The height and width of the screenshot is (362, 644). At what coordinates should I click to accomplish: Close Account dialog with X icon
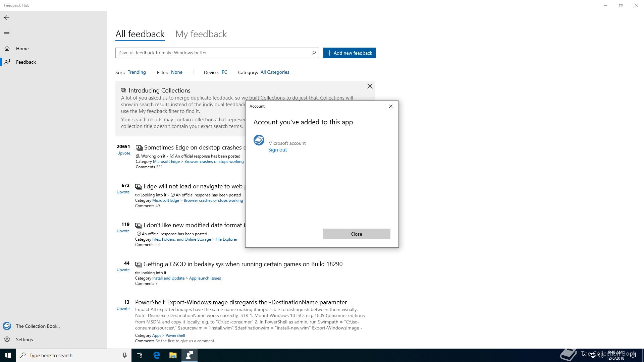click(x=390, y=106)
